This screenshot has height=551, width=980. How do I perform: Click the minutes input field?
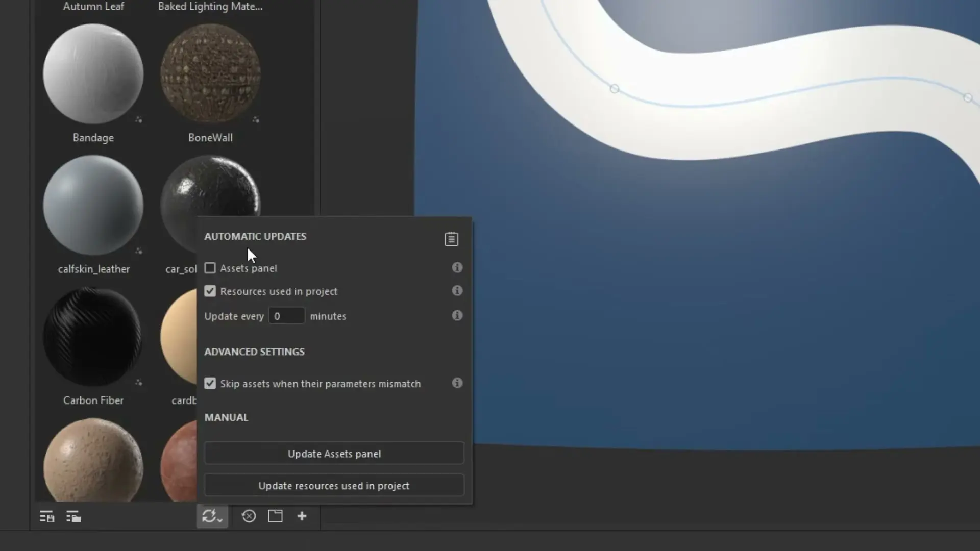click(x=286, y=315)
